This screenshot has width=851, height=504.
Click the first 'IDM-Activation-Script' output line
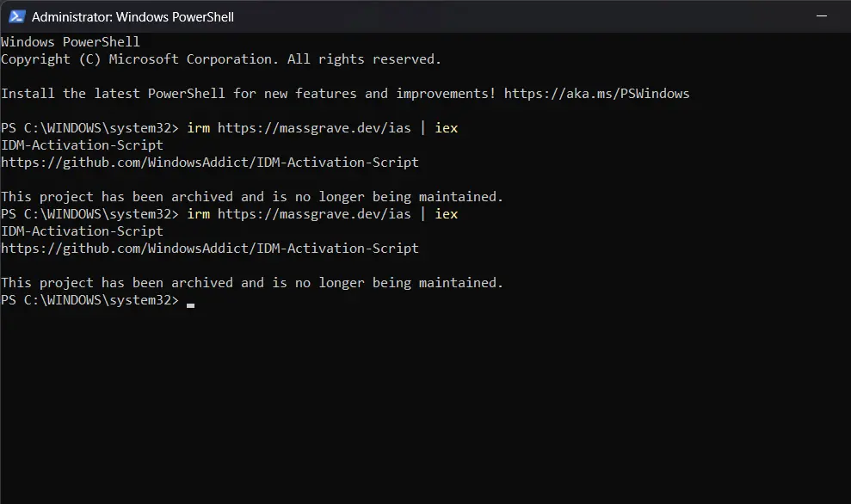point(82,145)
